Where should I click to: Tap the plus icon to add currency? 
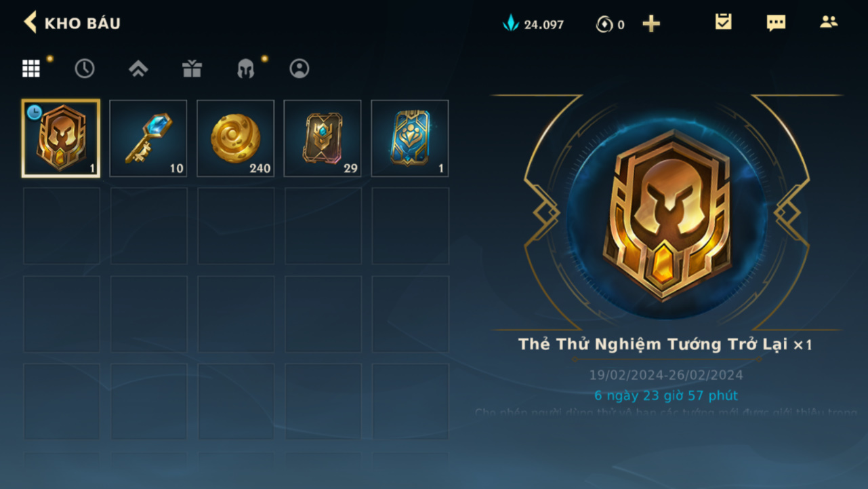coord(651,24)
